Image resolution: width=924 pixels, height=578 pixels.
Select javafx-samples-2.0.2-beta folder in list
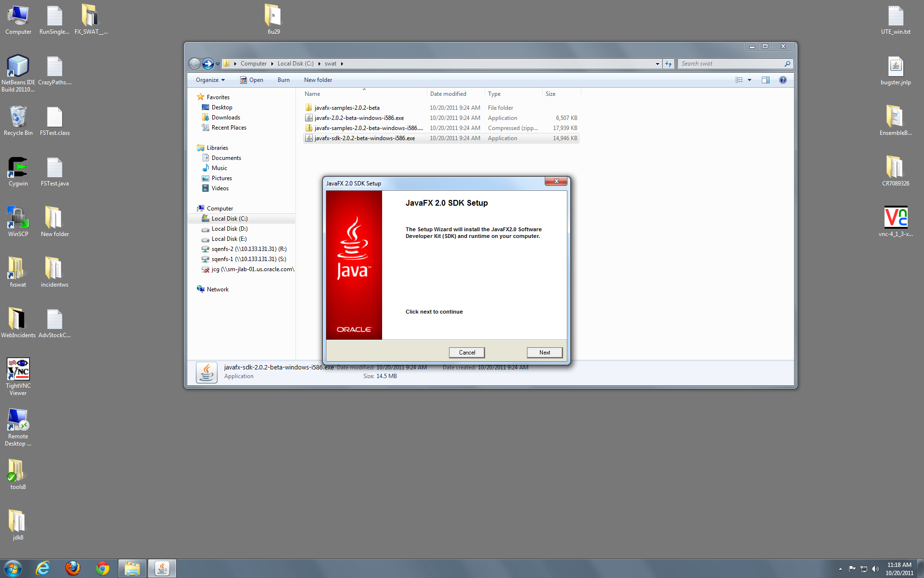pyautogui.click(x=346, y=108)
